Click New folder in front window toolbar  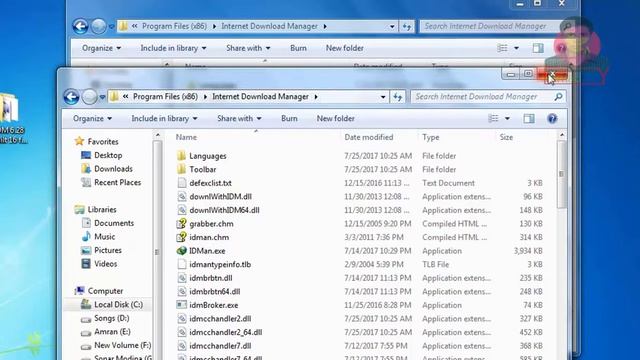coord(336,118)
